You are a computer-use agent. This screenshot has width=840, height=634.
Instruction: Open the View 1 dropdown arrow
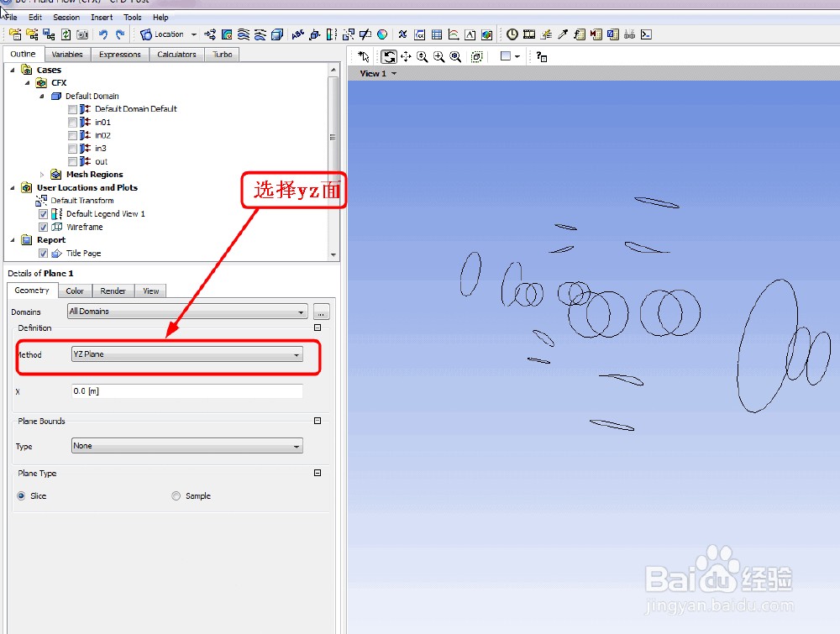[394, 73]
